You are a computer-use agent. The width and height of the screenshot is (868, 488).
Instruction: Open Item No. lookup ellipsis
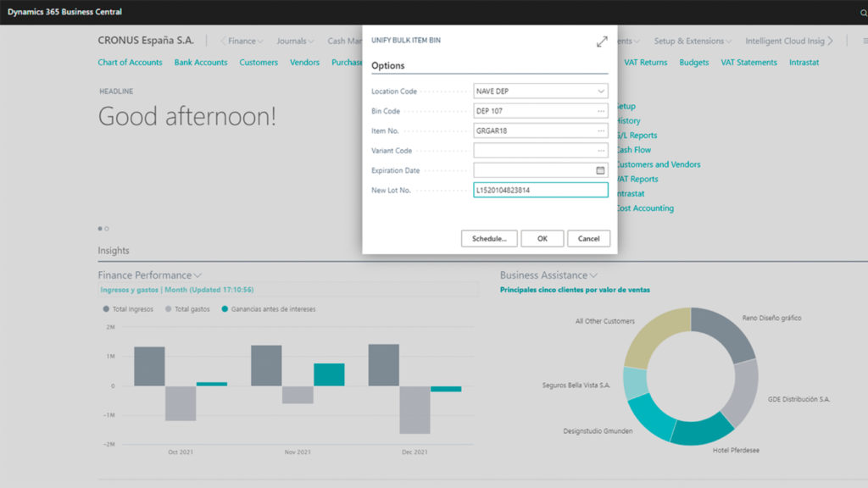tap(601, 131)
